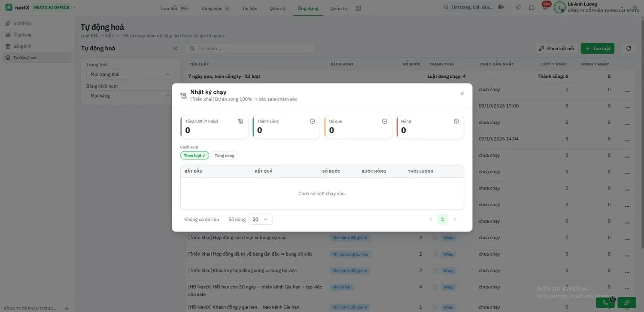644x312 pixels.
Task: Expand the Lê Anh Lương account menu
Action: pyautogui.click(x=622, y=8)
